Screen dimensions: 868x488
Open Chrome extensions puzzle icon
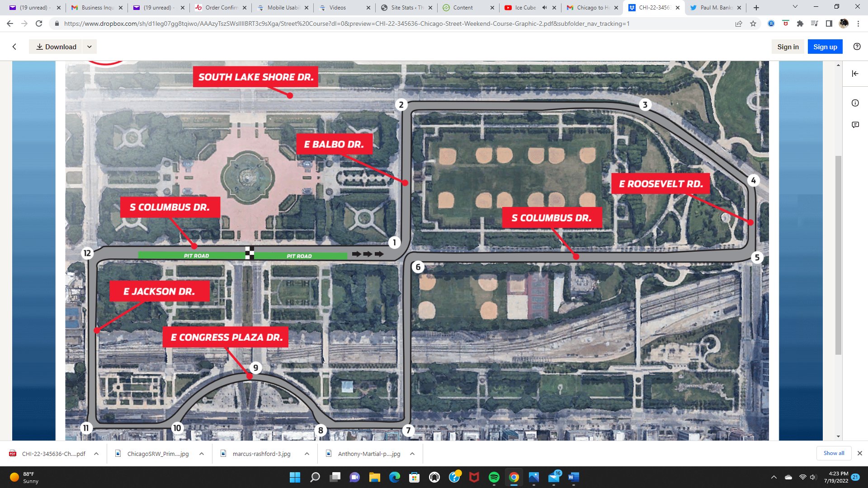click(x=800, y=23)
